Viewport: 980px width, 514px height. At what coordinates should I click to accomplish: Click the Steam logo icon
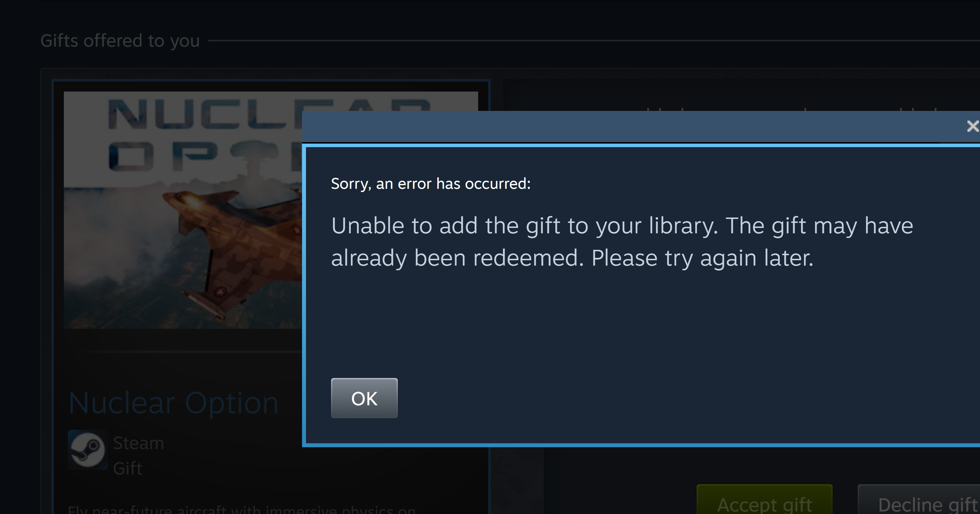point(88,449)
